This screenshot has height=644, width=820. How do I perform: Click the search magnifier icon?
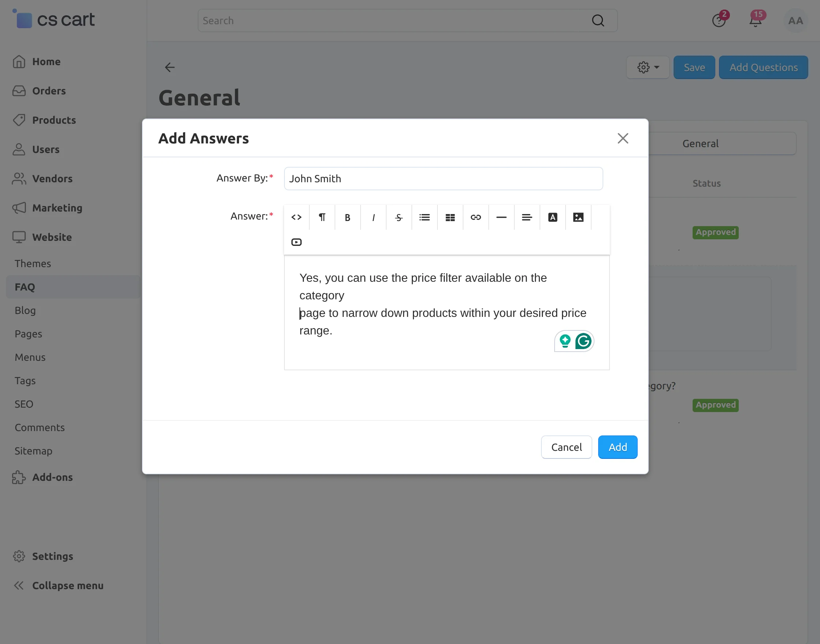tap(598, 21)
